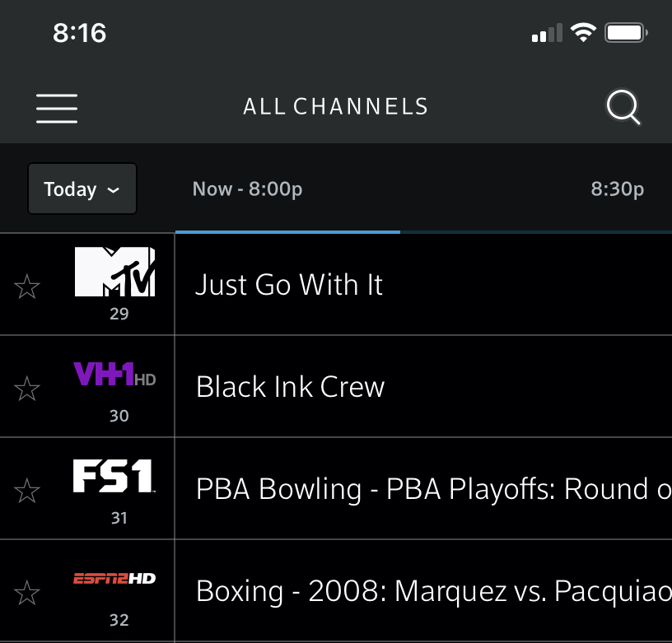Open the search function
Screen dimensions: 672x643
pyautogui.click(x=623, y=108)
